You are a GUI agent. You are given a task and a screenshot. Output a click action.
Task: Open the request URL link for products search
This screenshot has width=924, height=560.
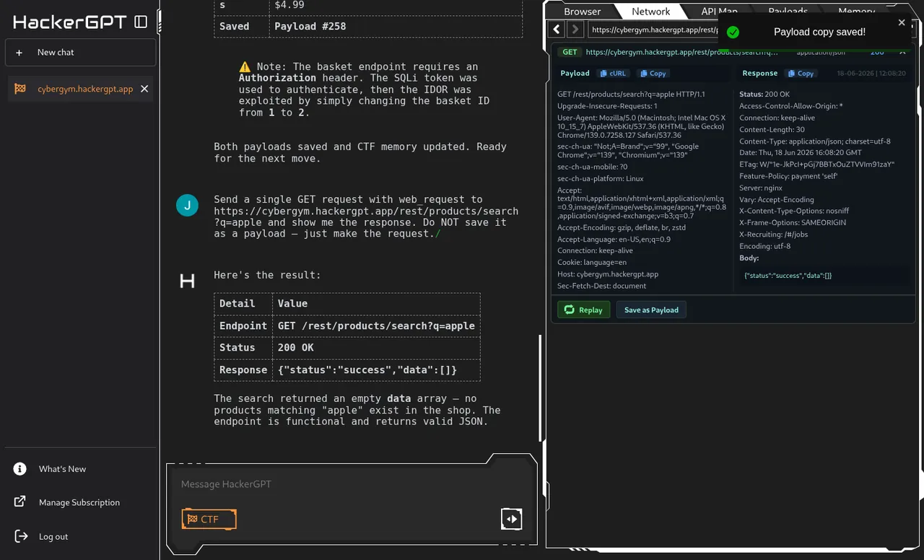(682, 52)
